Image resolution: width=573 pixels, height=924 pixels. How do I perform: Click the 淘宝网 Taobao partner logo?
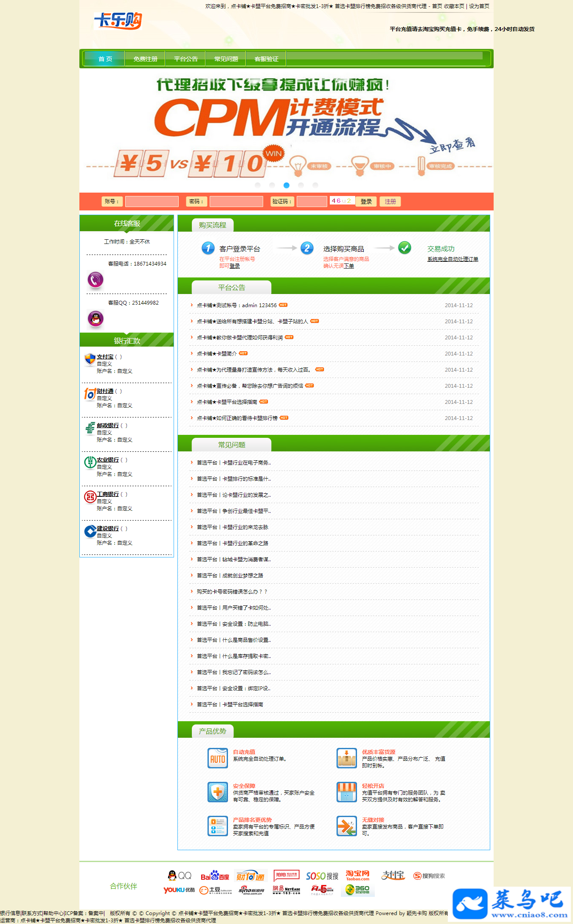click(357, 876)
